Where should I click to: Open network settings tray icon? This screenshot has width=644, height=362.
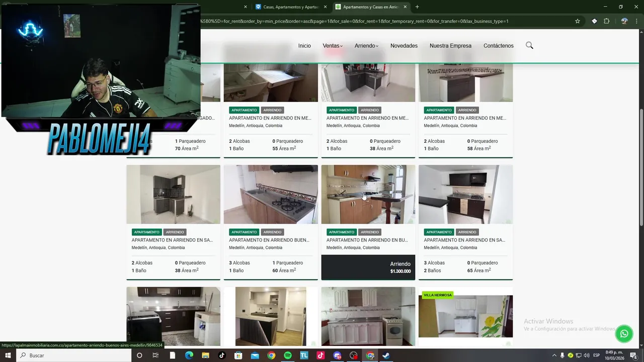(x=579, y=355)
